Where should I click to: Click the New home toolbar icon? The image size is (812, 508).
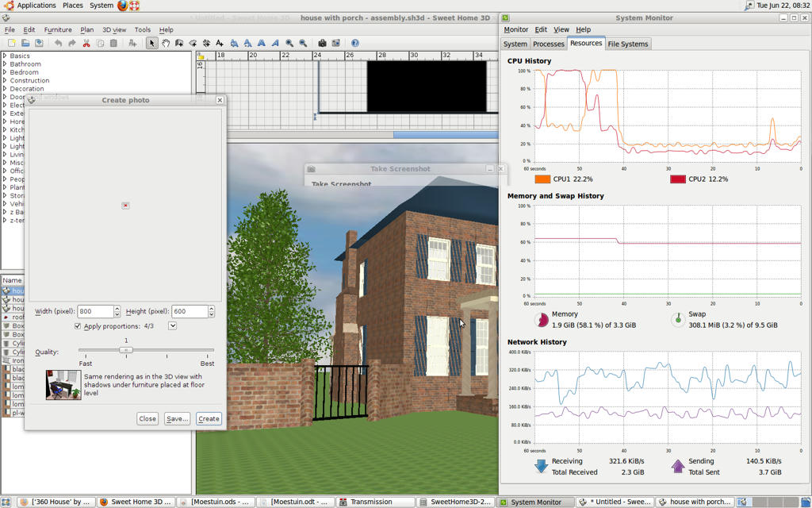11,43
